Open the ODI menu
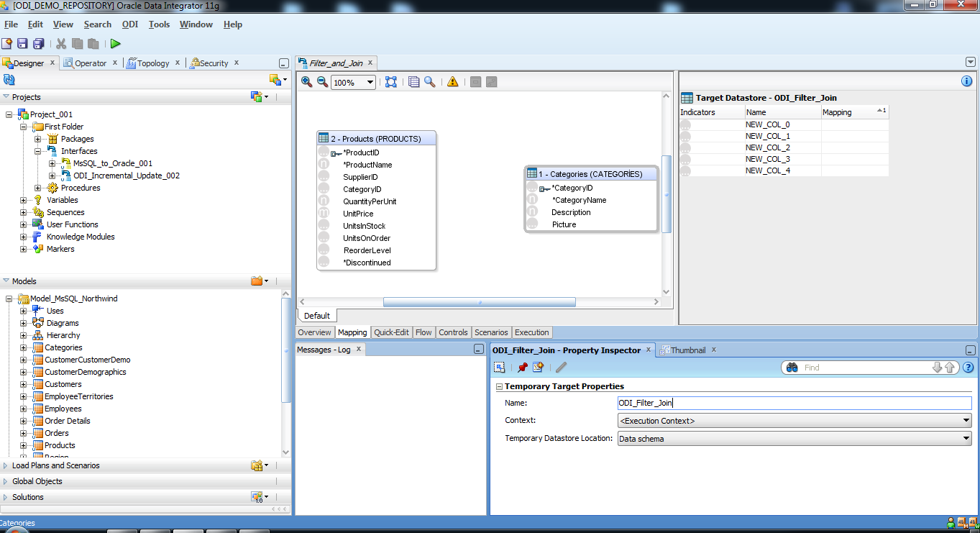Screen dimensions: 980x533 pos(129,24)
